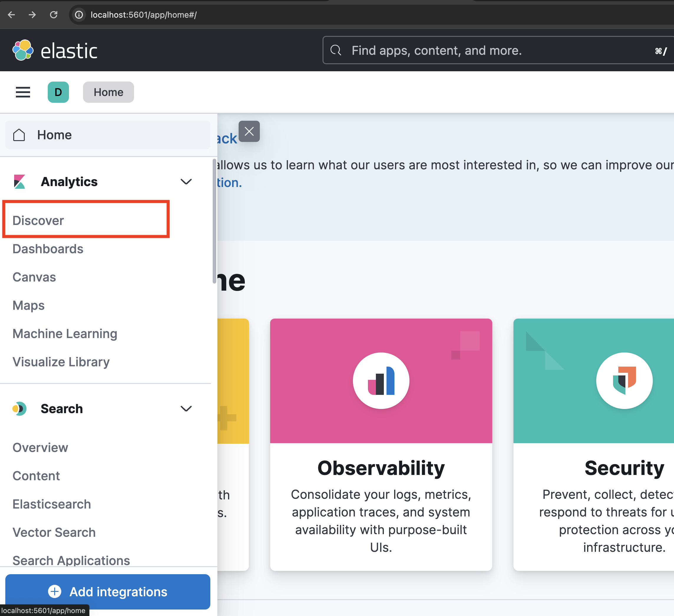This screenshot has height=616, width=674.
Task: Click the forward navigation arrow
Action: (x=32, y=15)
